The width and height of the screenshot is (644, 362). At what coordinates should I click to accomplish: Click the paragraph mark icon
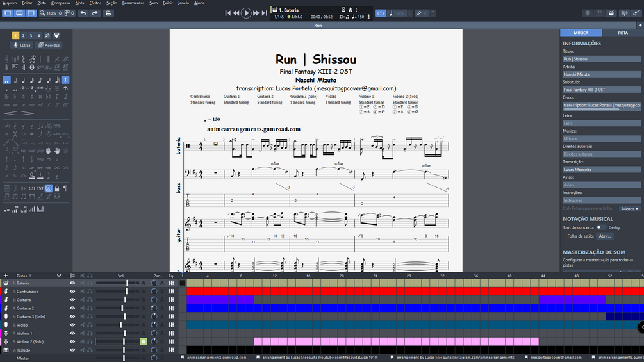tap(65, 188)
